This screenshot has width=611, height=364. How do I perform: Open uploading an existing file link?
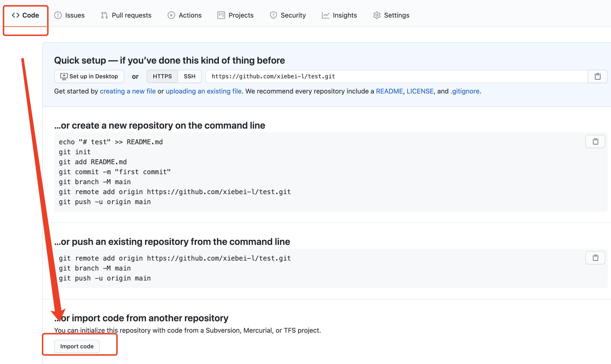[x=203, y=91]
